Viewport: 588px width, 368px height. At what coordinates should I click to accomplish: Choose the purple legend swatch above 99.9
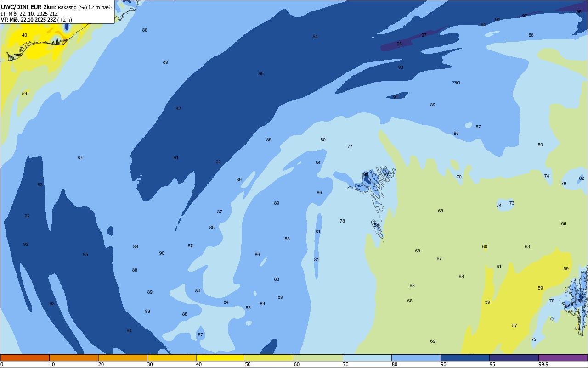tap(563, 357)
